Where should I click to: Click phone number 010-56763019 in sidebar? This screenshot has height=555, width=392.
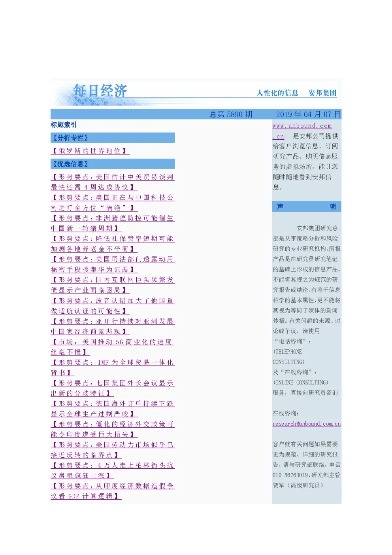[290, 475]
